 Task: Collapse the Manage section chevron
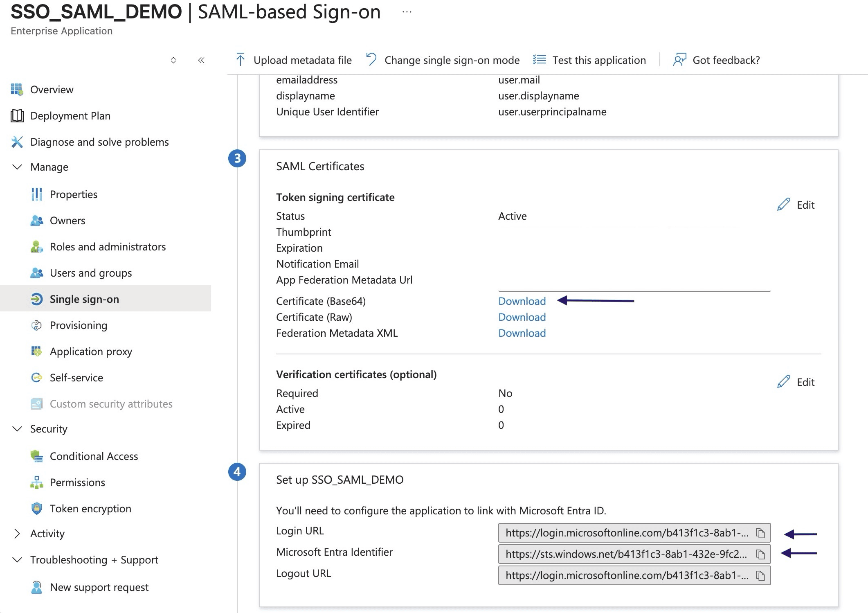click(17, 167)
